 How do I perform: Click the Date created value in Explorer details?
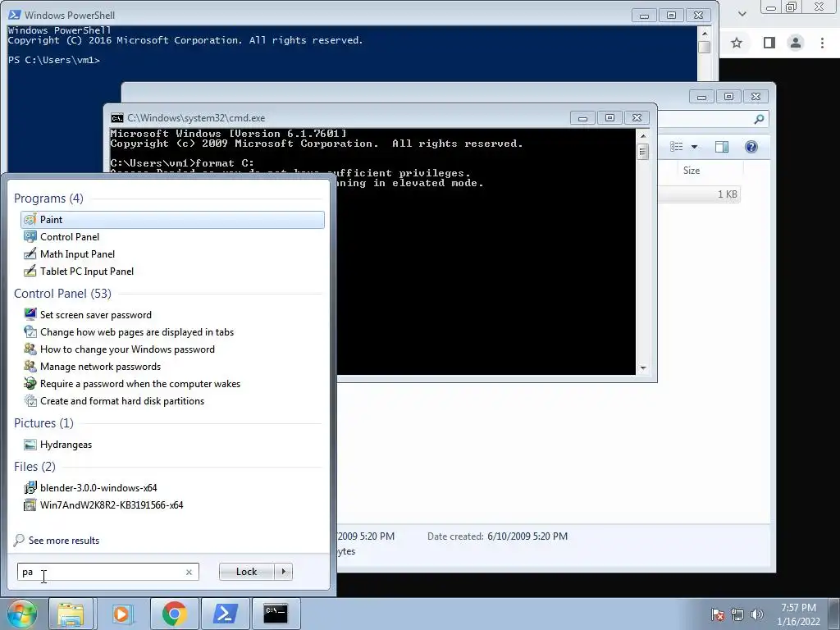click(527, 536)
